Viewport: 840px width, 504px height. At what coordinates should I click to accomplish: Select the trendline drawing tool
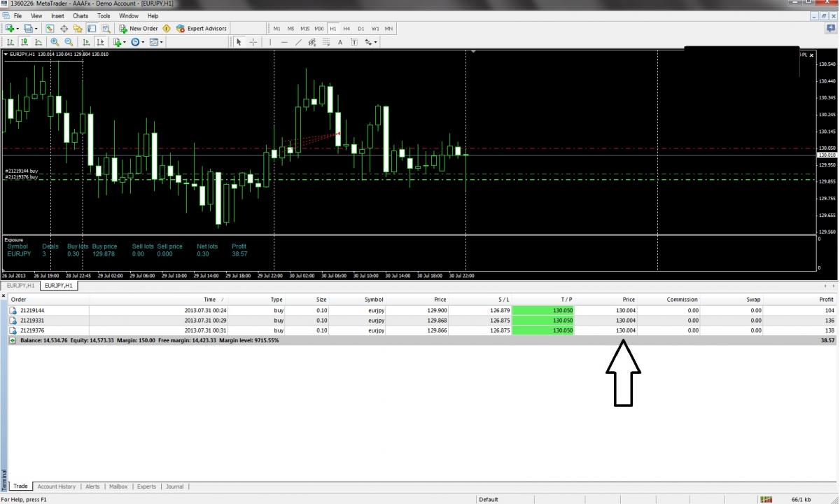(298, 42)
